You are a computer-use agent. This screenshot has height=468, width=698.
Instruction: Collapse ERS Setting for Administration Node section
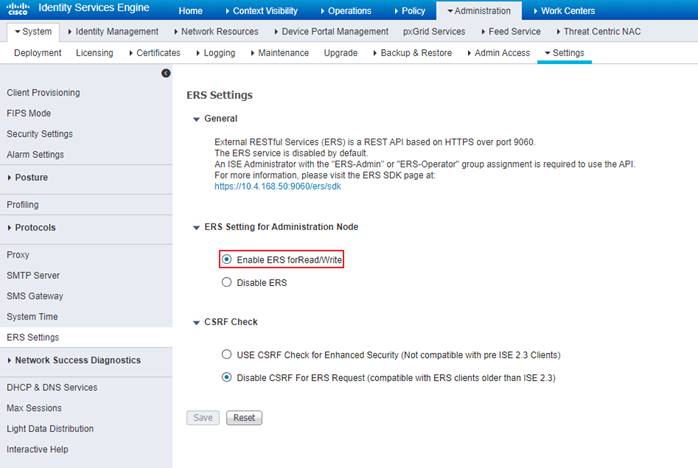click(x=196, y=227)
